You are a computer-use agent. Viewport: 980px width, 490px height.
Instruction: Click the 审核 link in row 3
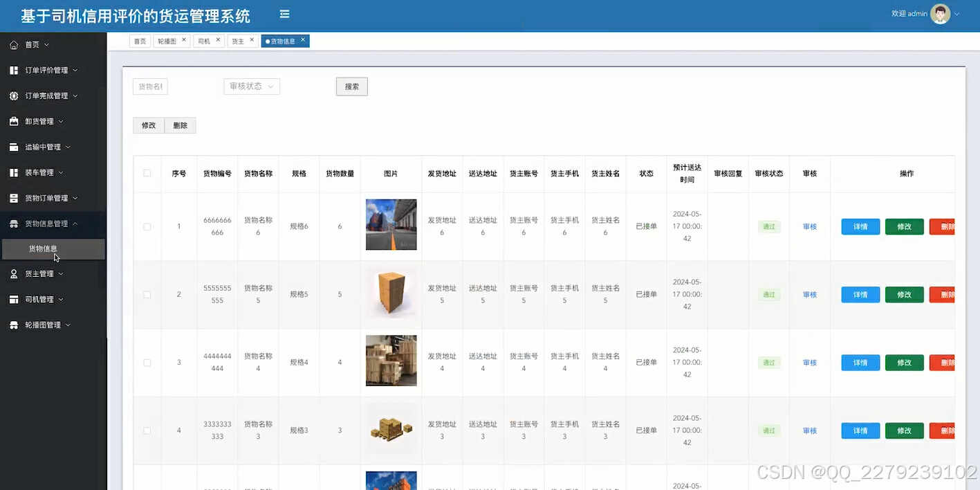[810, 362]
